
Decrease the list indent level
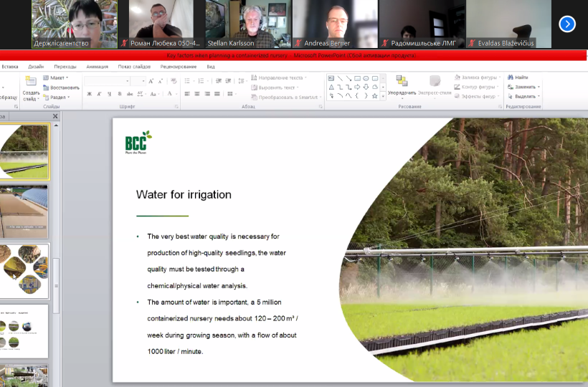click(219, 81)
